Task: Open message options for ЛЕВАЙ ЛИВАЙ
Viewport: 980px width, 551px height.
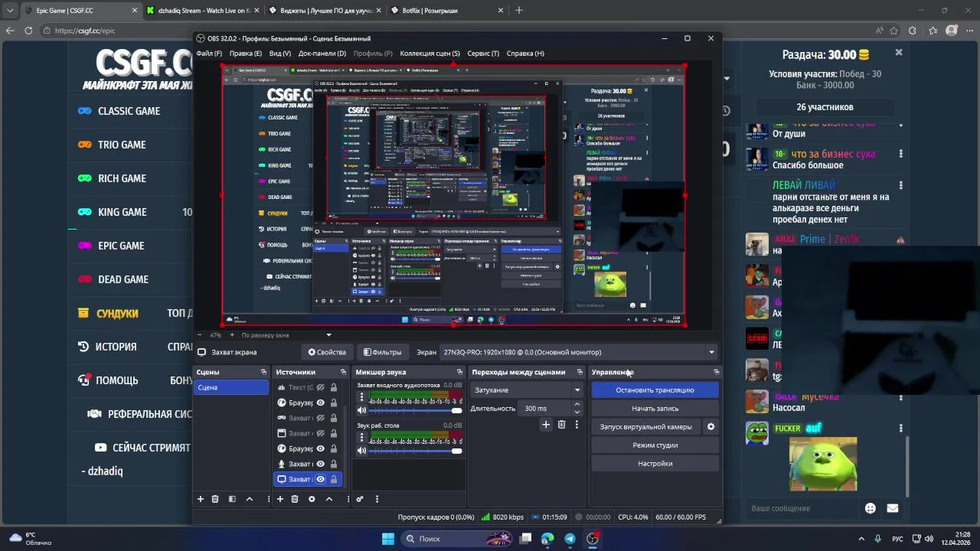Action: pyautogui.click(x=900, y=186)
